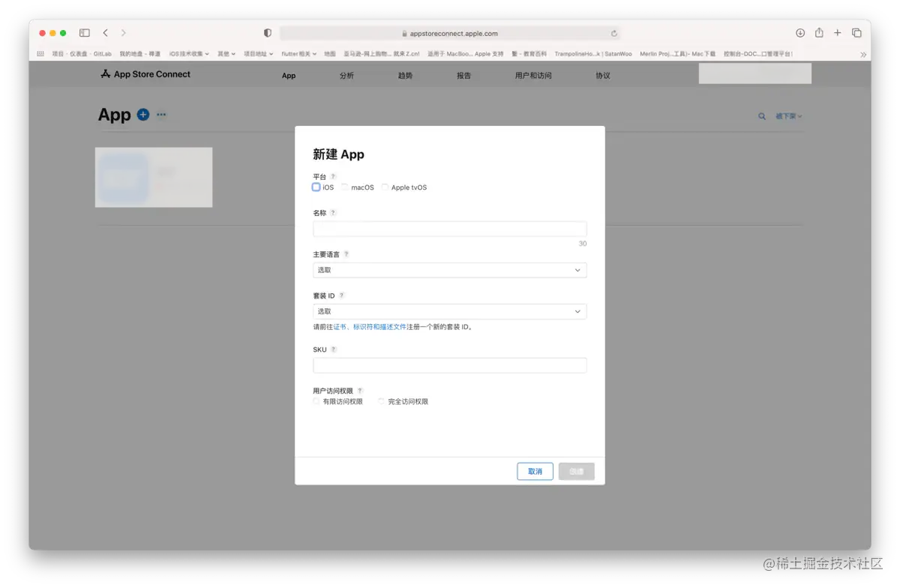Check the macOS platform checkbox
Image resolution: width=900 pixels, height=588 pixels.
(x=345, y=187)
